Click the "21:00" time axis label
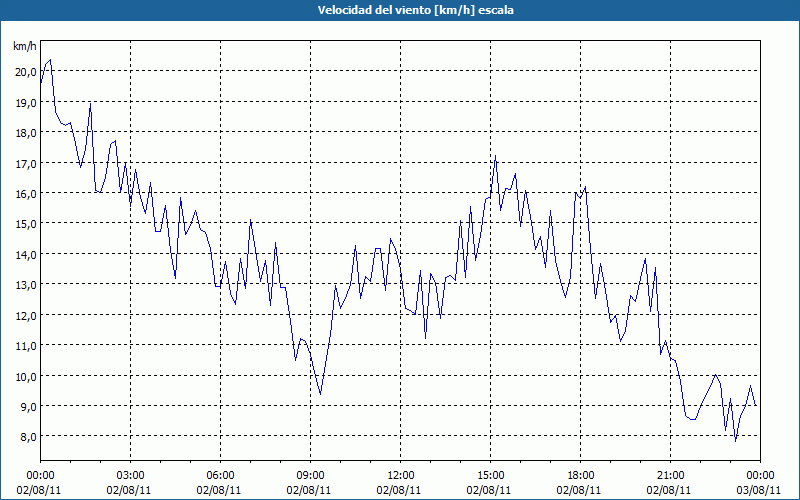 pos(670,476)
